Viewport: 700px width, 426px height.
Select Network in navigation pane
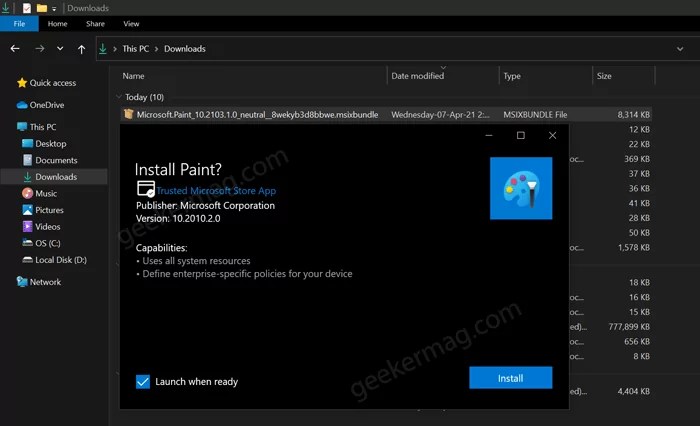pos(46,282)
